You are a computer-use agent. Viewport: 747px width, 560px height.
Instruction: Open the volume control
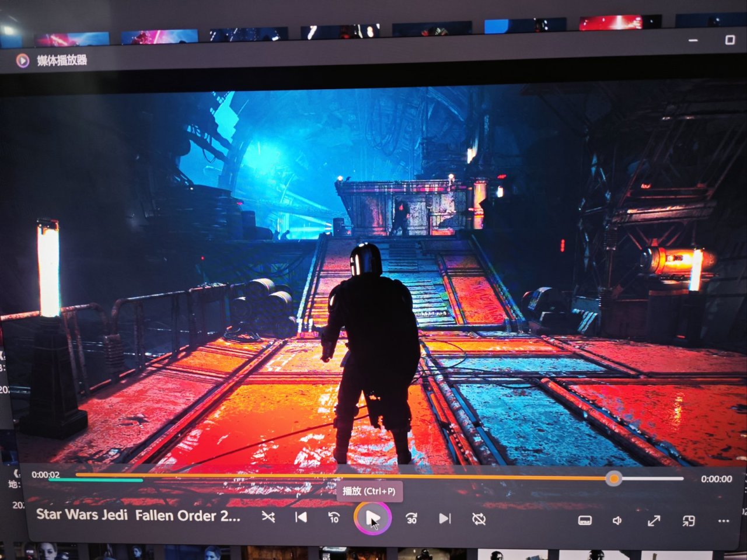[x=617, y=520]
